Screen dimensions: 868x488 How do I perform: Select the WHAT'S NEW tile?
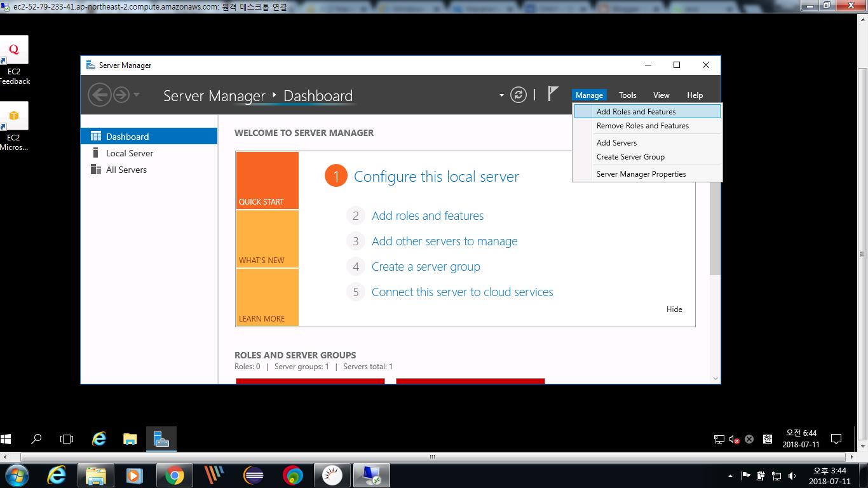click(x=267, y=239)
